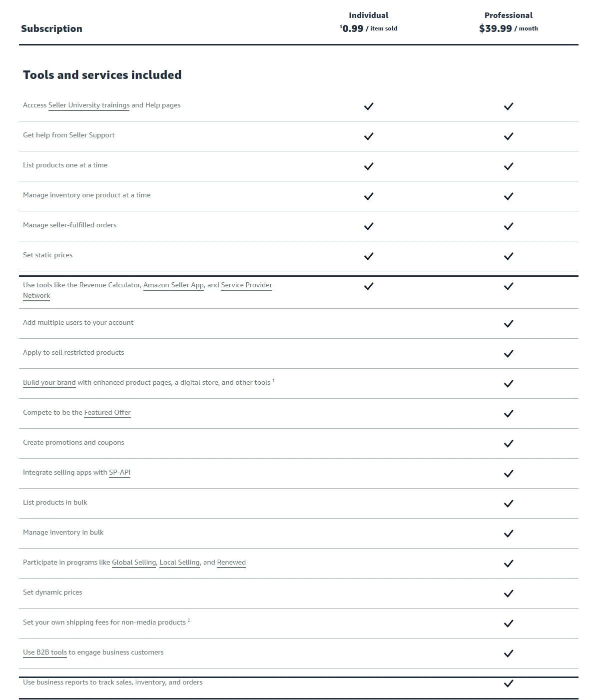Open the Local Selling link

pos(179,563)
